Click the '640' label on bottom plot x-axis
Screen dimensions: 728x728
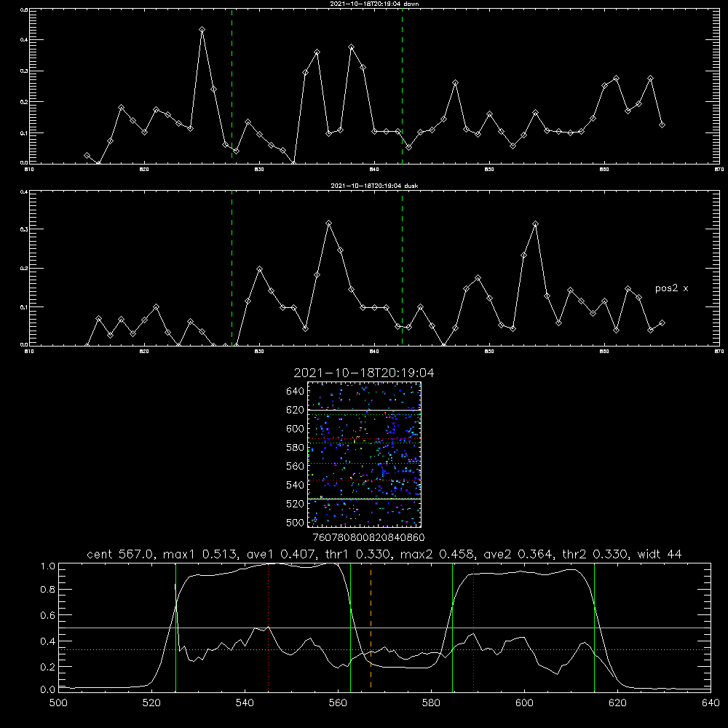coord(711,703)
